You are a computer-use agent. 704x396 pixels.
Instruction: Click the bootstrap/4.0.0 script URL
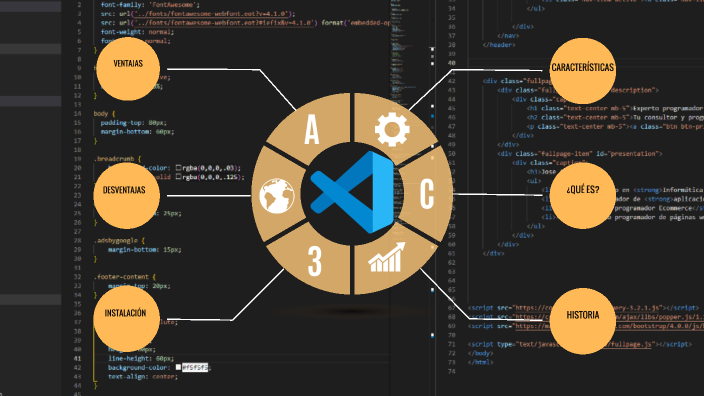[x=610, y=326]
